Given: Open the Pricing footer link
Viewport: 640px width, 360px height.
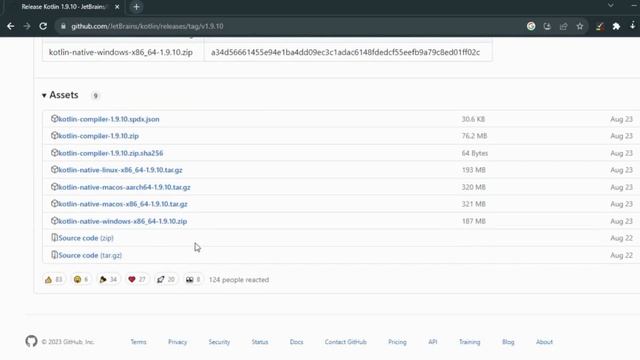Looking at the screenshot, I should [x=397, y=342].
